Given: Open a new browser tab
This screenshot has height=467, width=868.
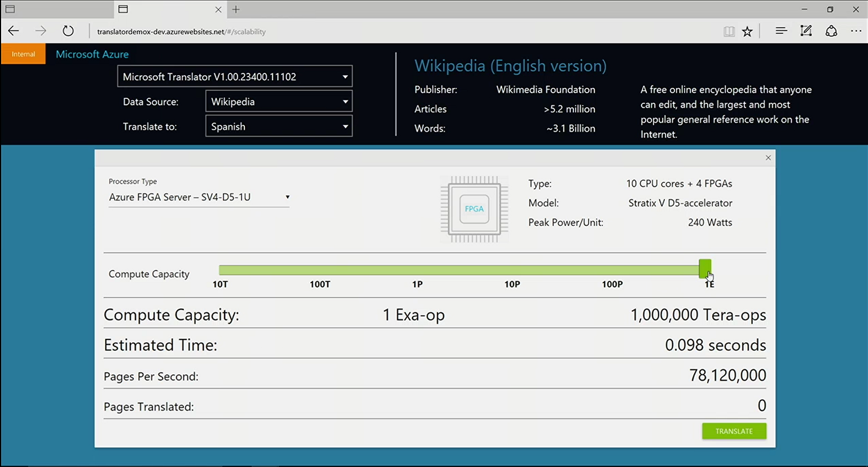Looking at the screenshot, I should coord(236,9).
